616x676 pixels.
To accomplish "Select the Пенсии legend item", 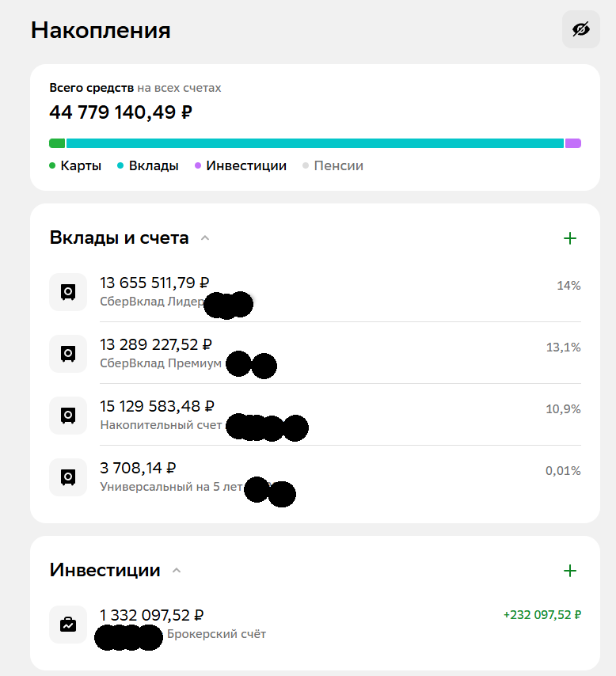I will [333, 166].
